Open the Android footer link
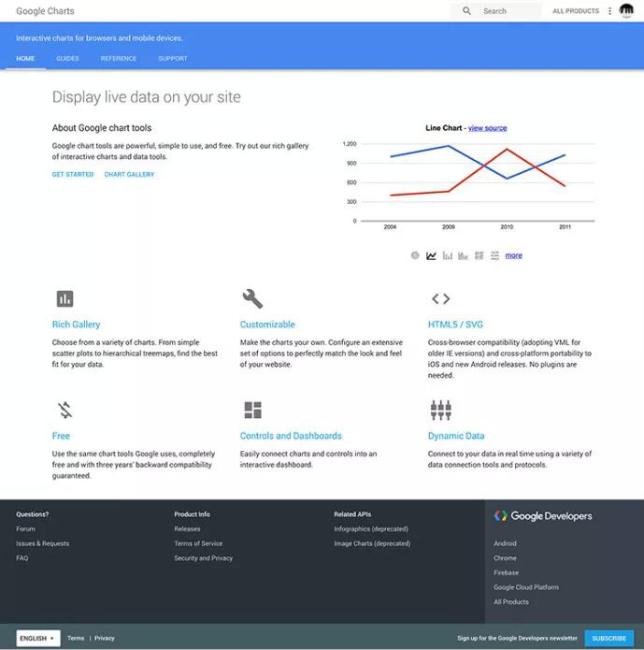The width and height of the screenshot is (644, 650). (x=505, y=543)
